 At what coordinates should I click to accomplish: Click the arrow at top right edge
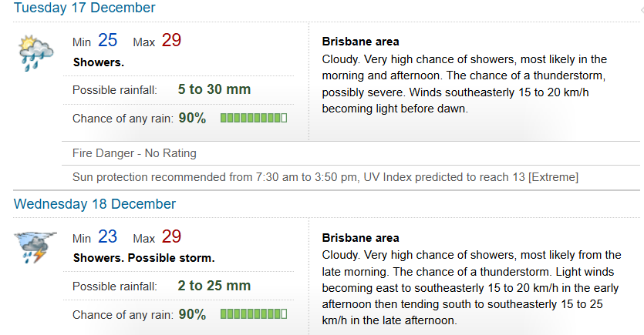(642, 11)
